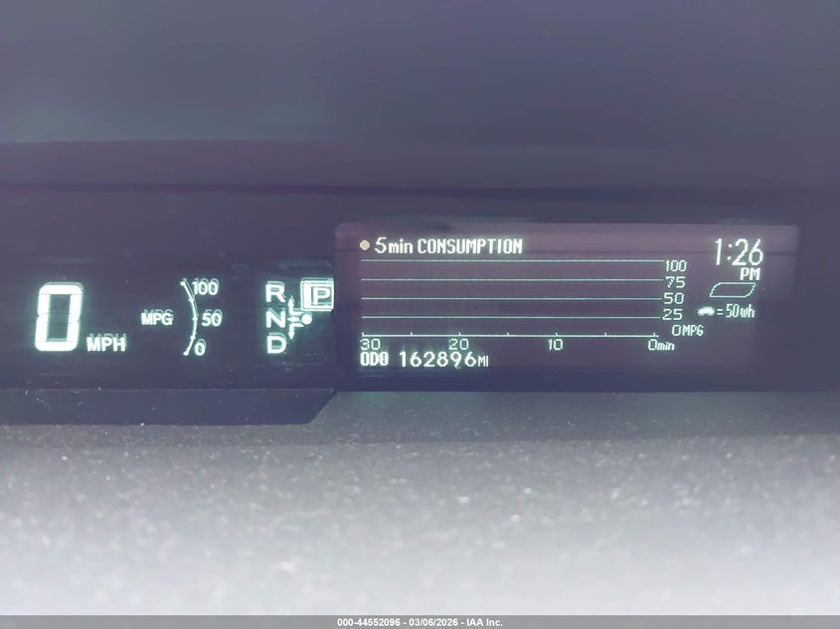
Task: Tap the parallelogram energy icon below PM
Action: click(733, 290)
